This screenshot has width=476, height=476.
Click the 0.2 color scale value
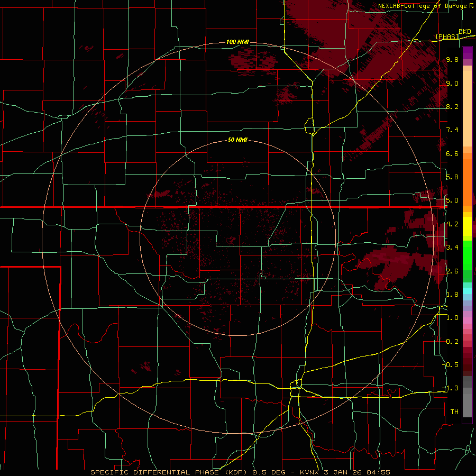[452, 342]
